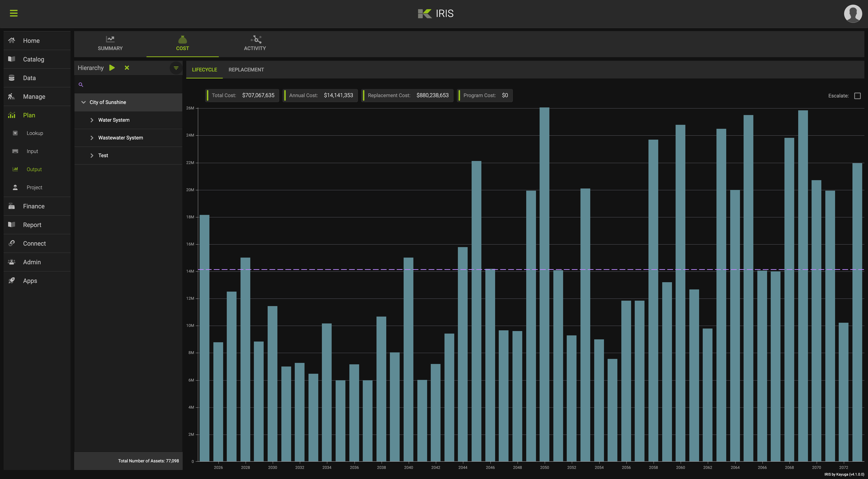Screen dimensions: 868x479
Task: Collapse the City of Sunshine node
Action: click(x=83, y=102)
